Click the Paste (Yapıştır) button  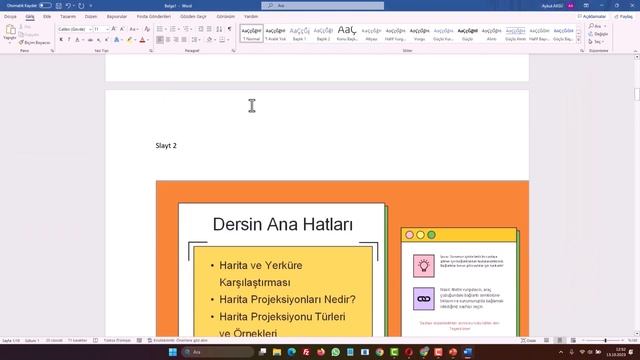tap(10, 33)
